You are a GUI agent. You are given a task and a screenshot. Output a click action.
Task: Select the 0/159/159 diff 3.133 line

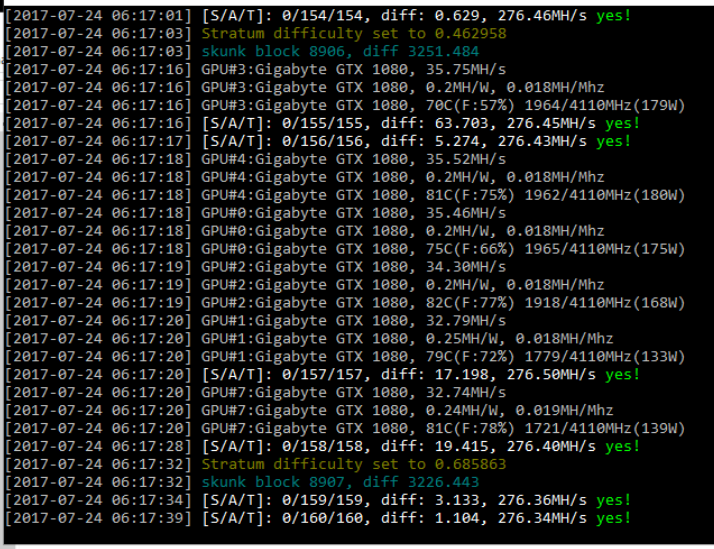coord(318,500)
